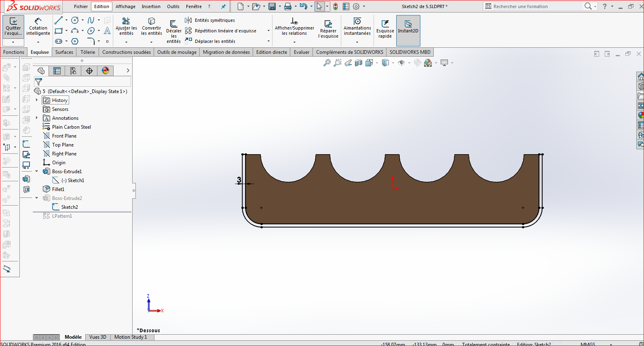The image size is (644, 346).
Task: Open PropertyManager panel tab
Action: (57, 71)
